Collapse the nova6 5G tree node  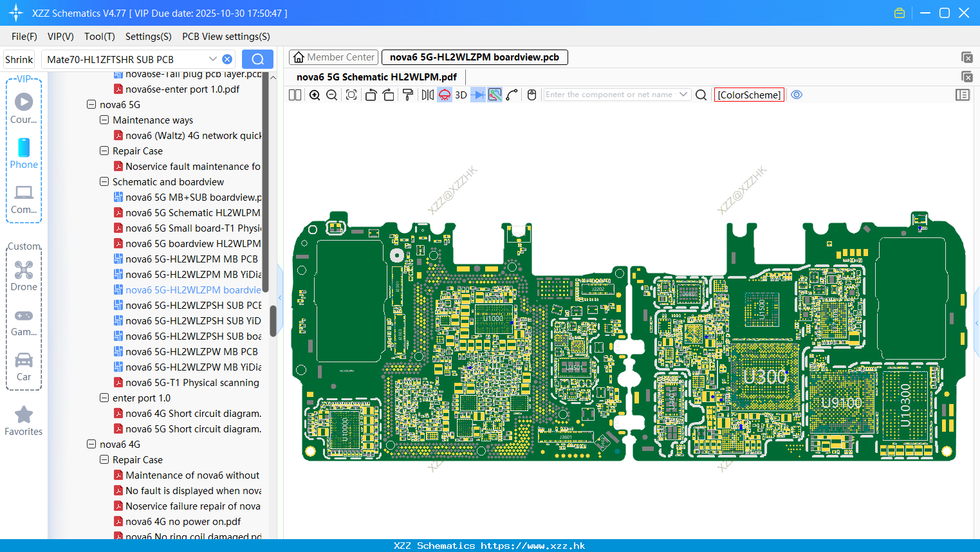91,104
